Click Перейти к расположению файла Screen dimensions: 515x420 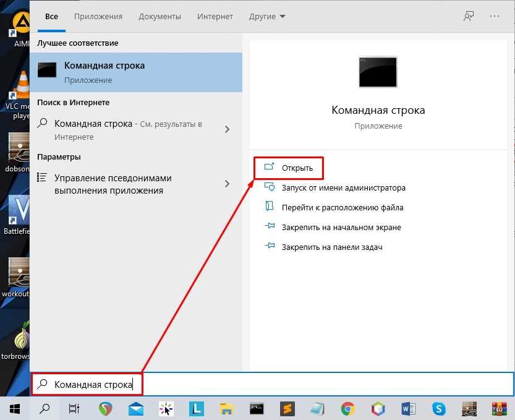pos(342,208)
